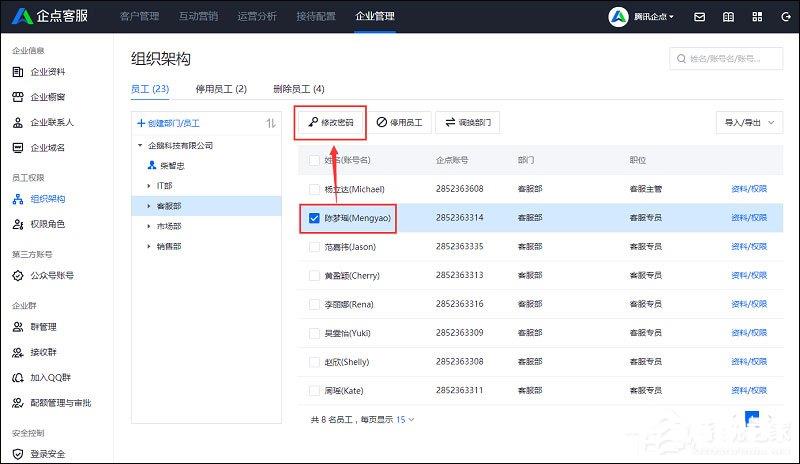Select the 柴智忠 user in the tree

pyautogui.click(x=166, y=165)
